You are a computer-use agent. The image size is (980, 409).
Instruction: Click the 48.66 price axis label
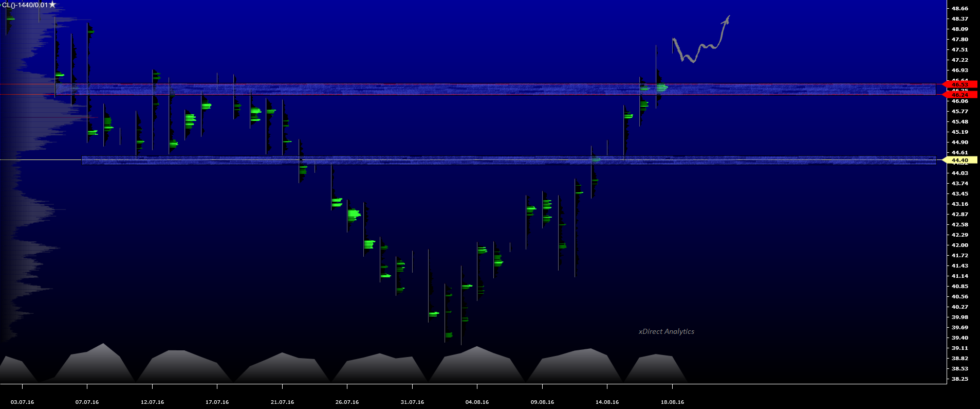tap(959, 9)
